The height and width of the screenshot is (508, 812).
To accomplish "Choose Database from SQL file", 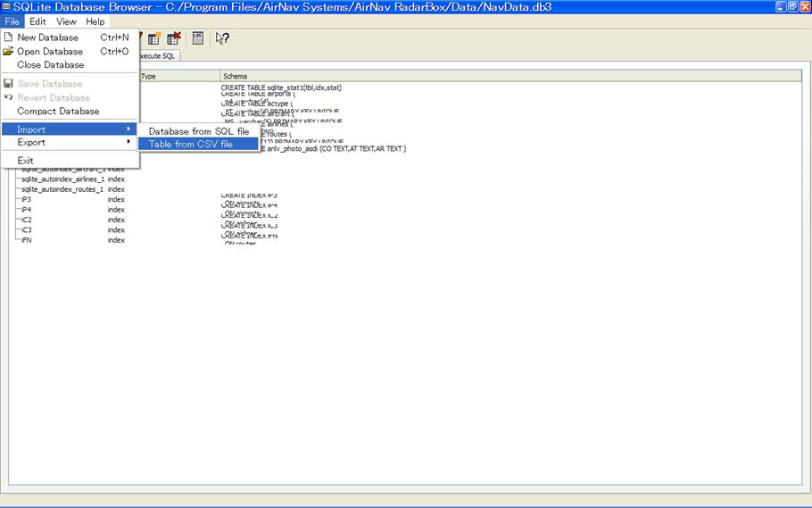I will point(198,131).
